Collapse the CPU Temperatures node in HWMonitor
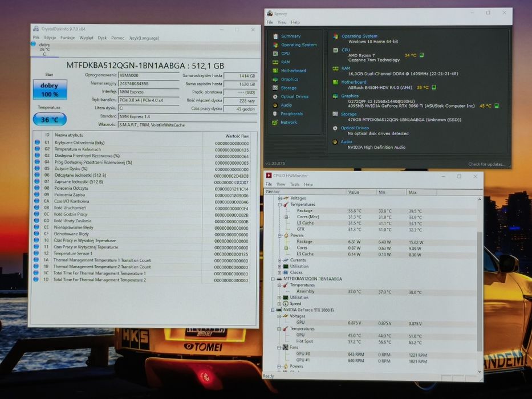 point(280,205)
